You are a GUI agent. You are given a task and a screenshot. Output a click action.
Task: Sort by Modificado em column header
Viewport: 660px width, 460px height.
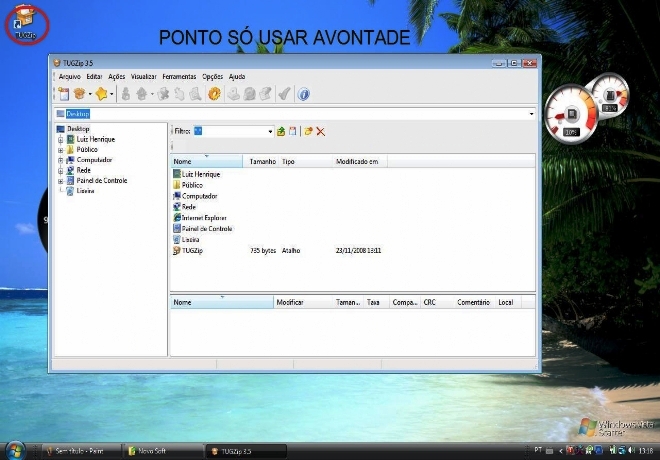click(x=357, y=161)
